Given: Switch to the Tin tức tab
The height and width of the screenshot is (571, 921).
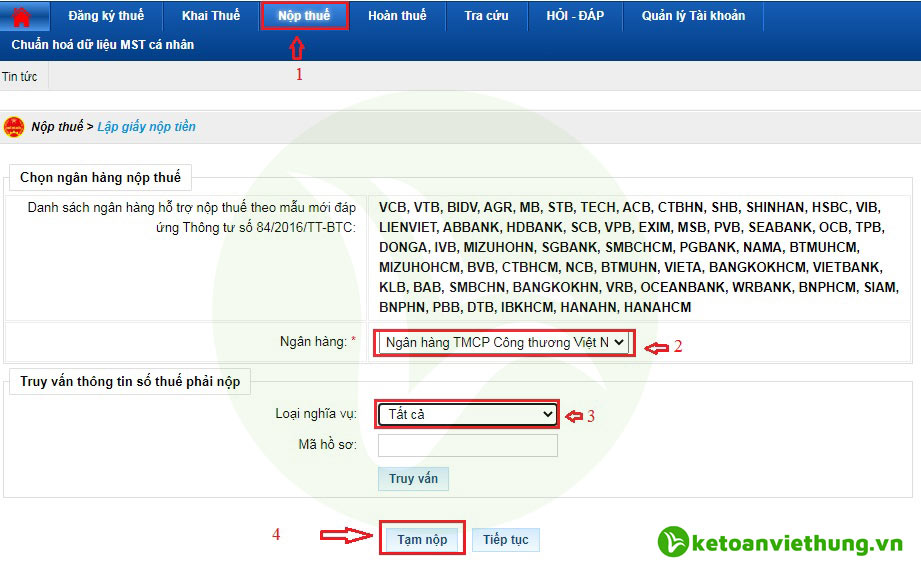Looking at the screenshot, I should [x=19, y=76].
